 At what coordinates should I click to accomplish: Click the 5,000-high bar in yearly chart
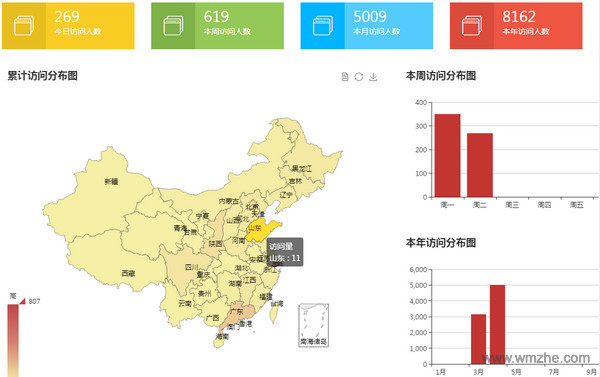[497, 325]
